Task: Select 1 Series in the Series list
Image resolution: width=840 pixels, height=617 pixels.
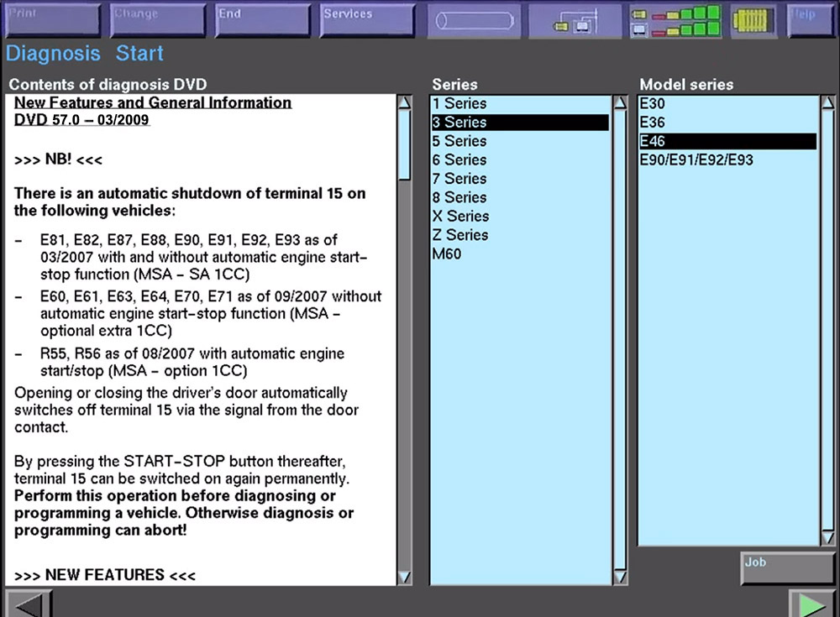Action: (520, 103)
